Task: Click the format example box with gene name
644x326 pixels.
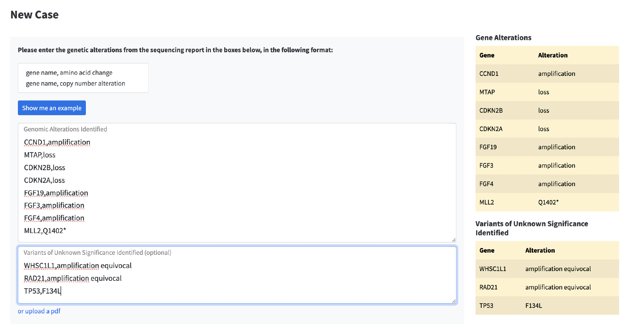Action: coord(83,78)
